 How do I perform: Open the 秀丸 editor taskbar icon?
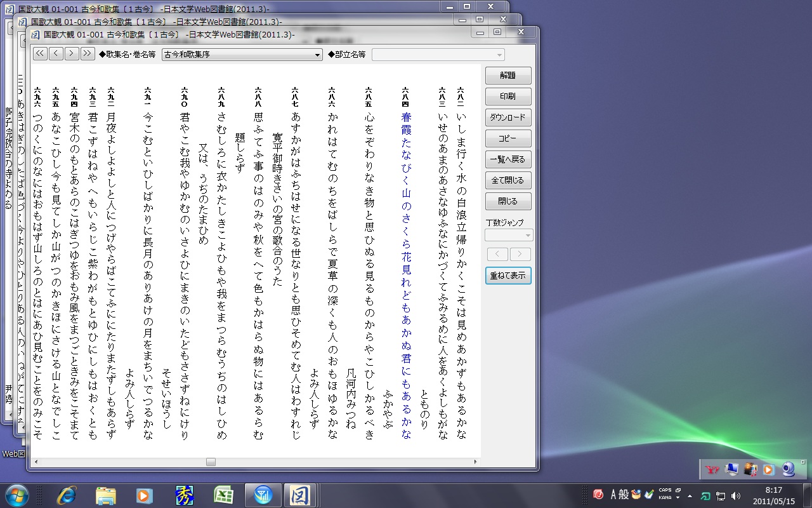pos(184,495)
